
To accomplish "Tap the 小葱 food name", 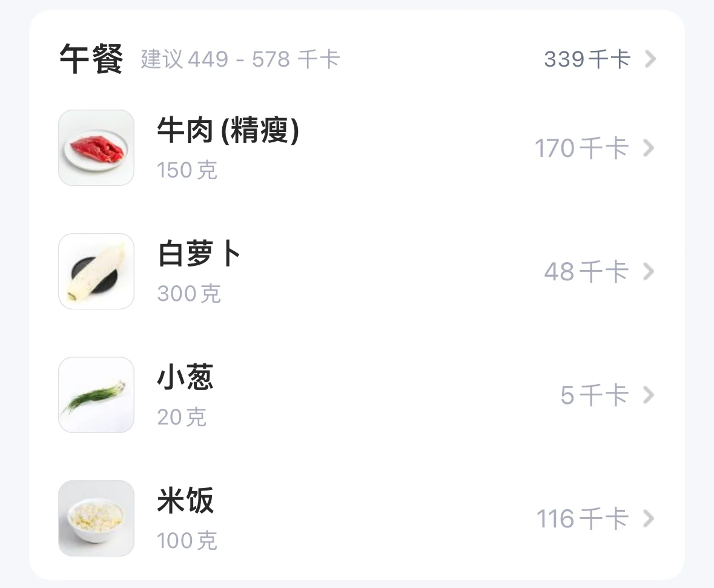I will [185, 377].
